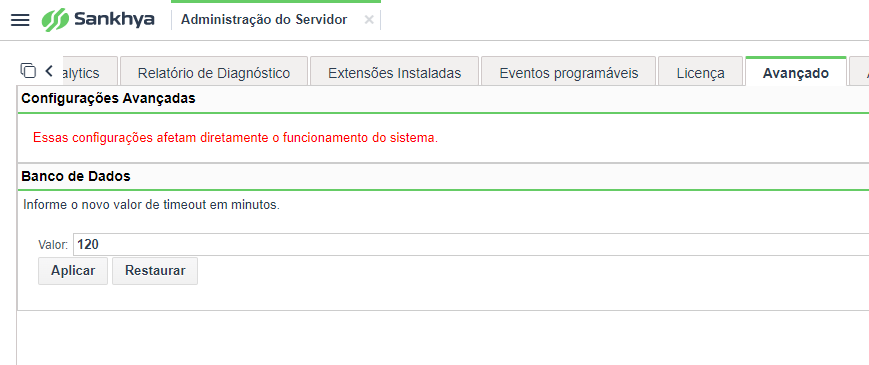Apply the timeout value with Aplicar
Viewport: 869px width, 365px height.
pyautogui.click(x=73, y=271)
